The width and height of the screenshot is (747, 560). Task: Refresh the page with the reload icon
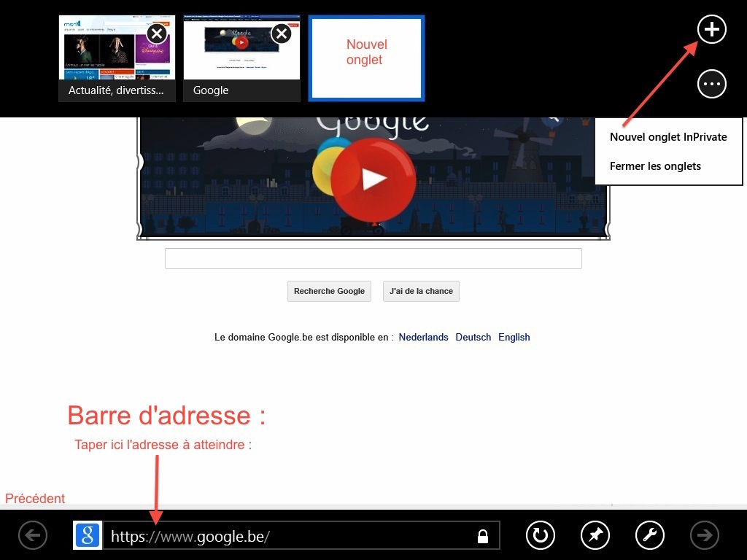coord(541,535)
